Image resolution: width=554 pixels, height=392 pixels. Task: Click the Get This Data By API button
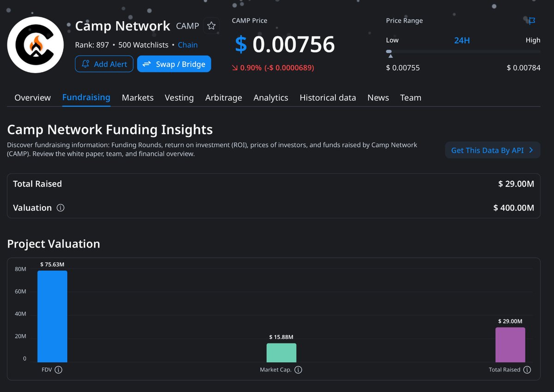(x=493, y=150)
